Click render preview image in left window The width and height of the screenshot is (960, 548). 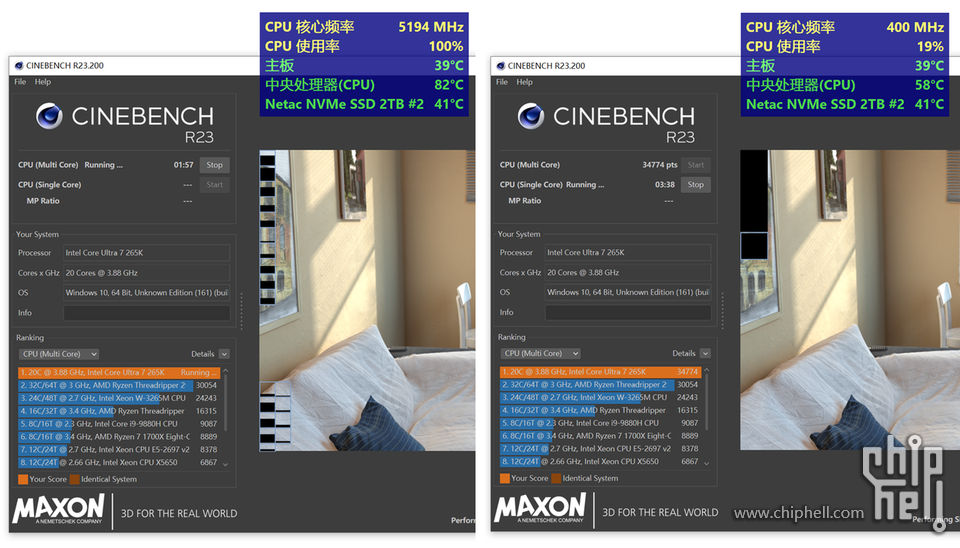(x=367, y=301)
